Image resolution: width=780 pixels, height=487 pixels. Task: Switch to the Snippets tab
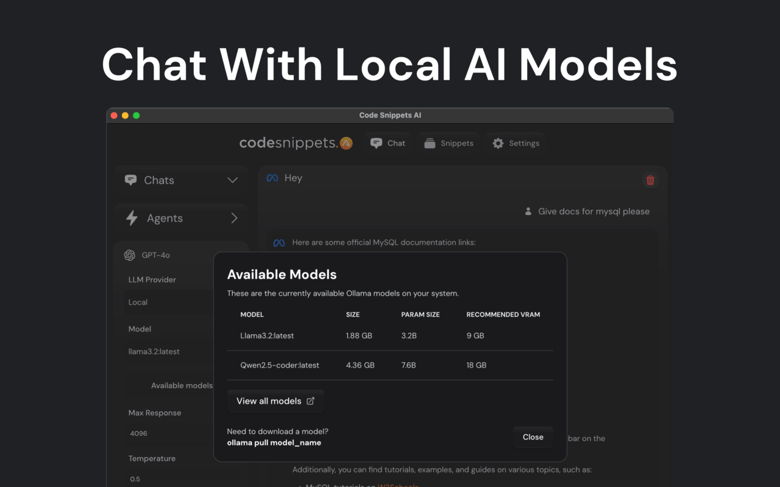coord(449,143)
